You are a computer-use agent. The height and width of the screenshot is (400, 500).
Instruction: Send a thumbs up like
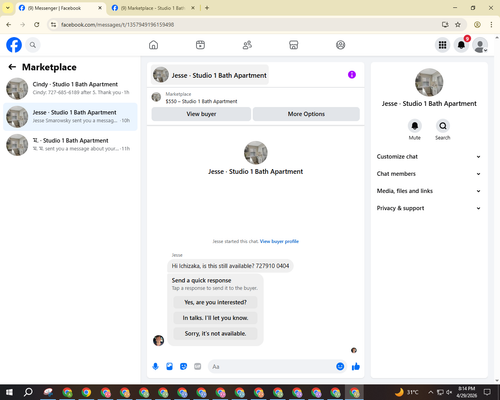[x=356, y=367]
